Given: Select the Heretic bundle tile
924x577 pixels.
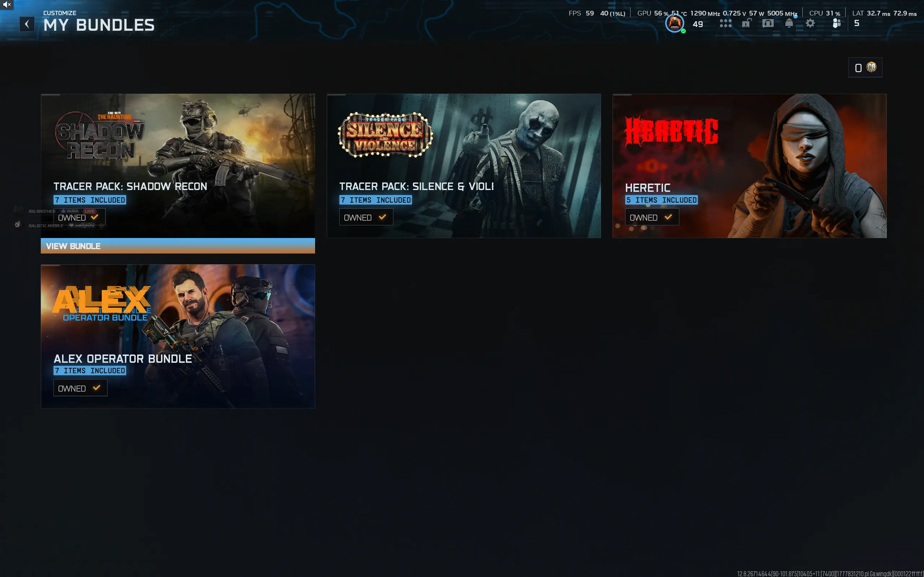Looking at the screenshot, I should point(750,166).
